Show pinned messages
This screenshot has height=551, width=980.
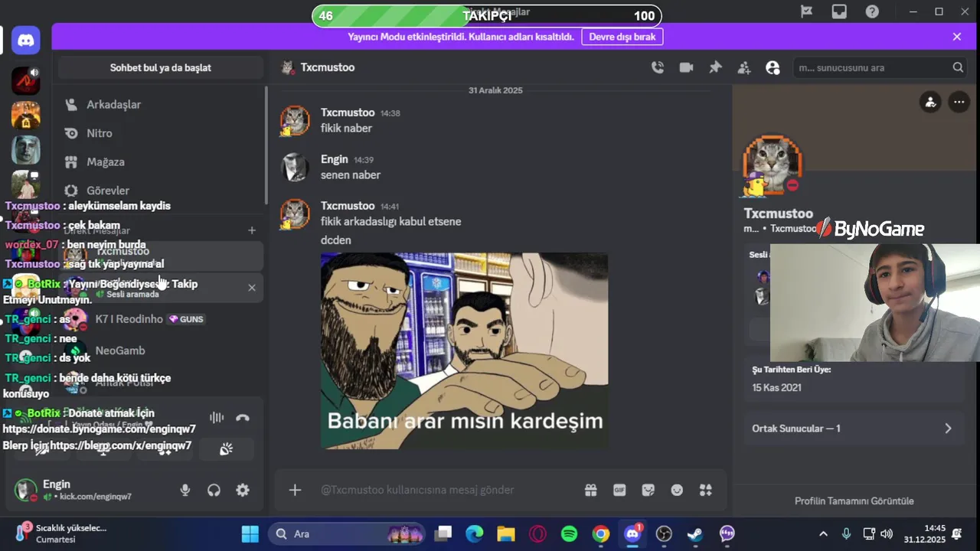pyautogui.click(x=715, y=67)
